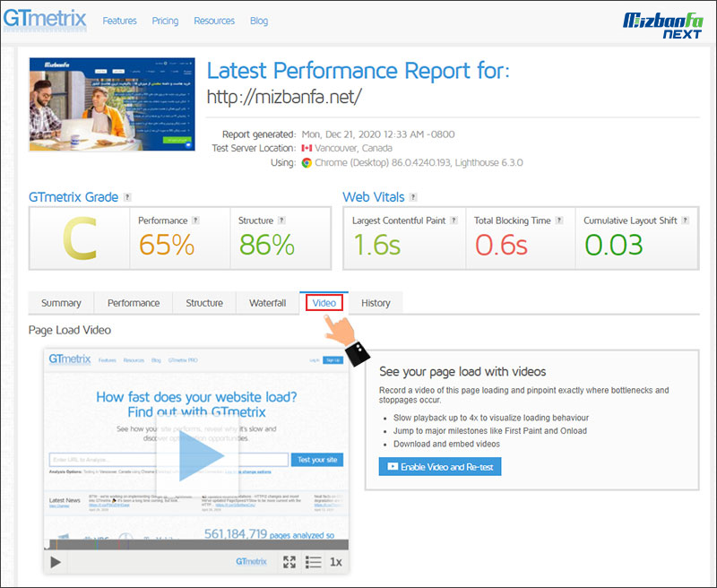Click Vancouver, Canada server location text
The height and width of the screenshot is (588, 717).
pos(353,148)
